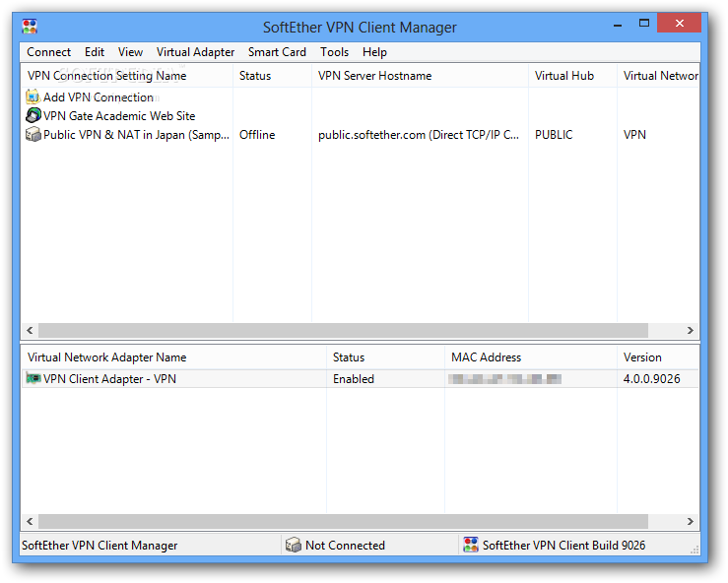This screenshot has height=583, width=728.
Task: Open the Help menu
Action: 374,52
